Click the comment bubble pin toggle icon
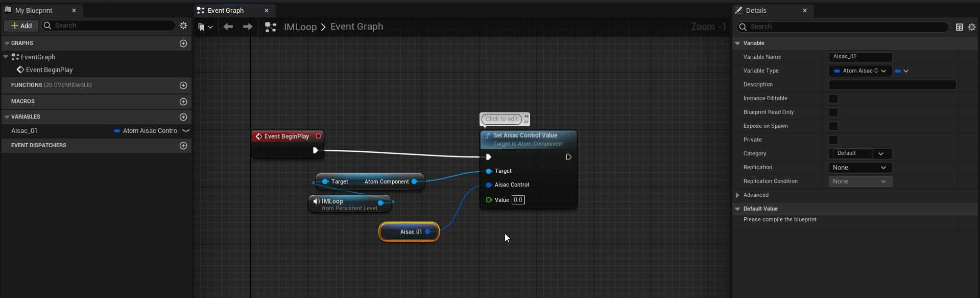 tap(526, 117)
